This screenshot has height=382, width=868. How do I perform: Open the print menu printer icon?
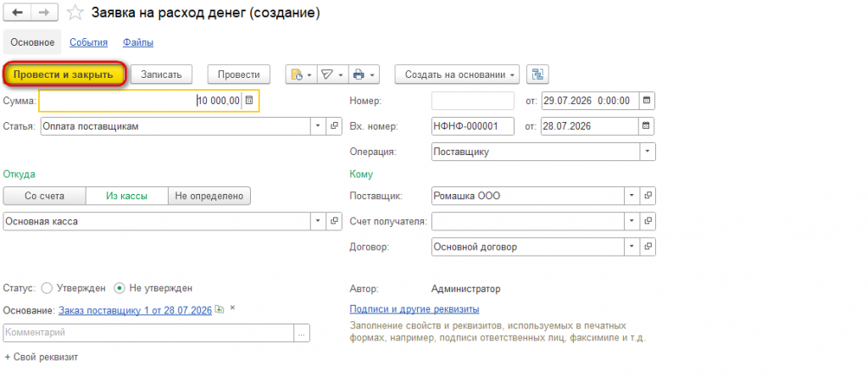point(364,75)
